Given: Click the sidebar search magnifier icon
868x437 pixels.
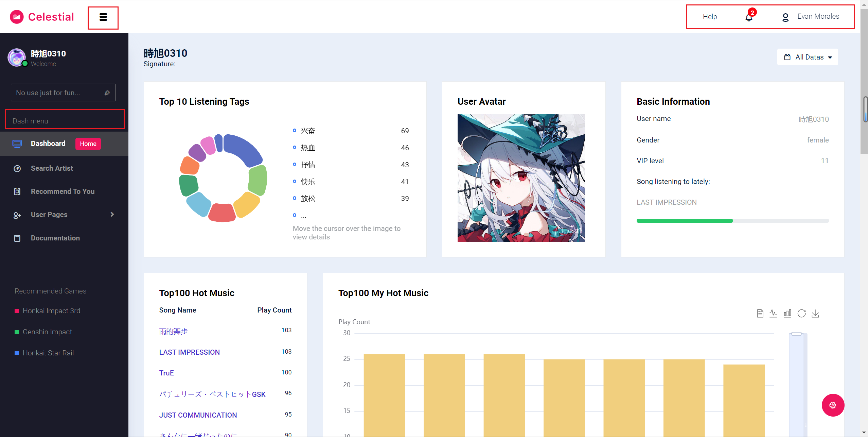Looking at the screenshot, I should point(107,93).
